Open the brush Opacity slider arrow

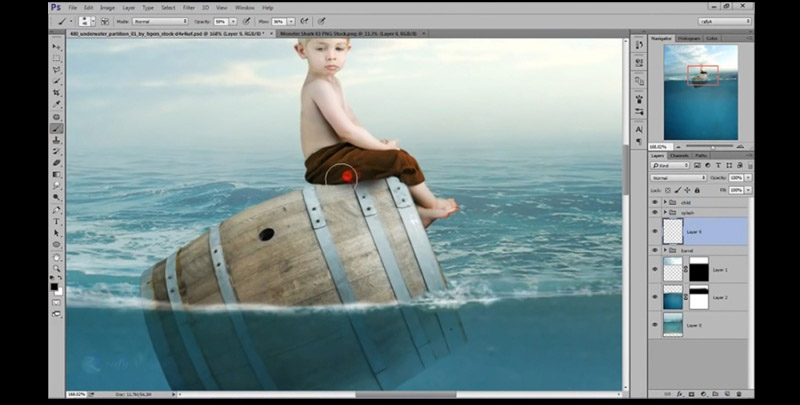click(233, 21)
